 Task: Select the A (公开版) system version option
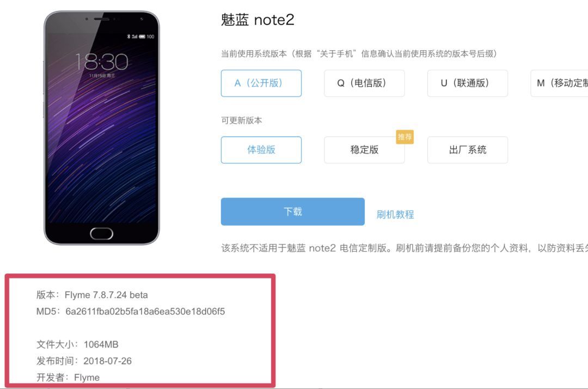261,83
